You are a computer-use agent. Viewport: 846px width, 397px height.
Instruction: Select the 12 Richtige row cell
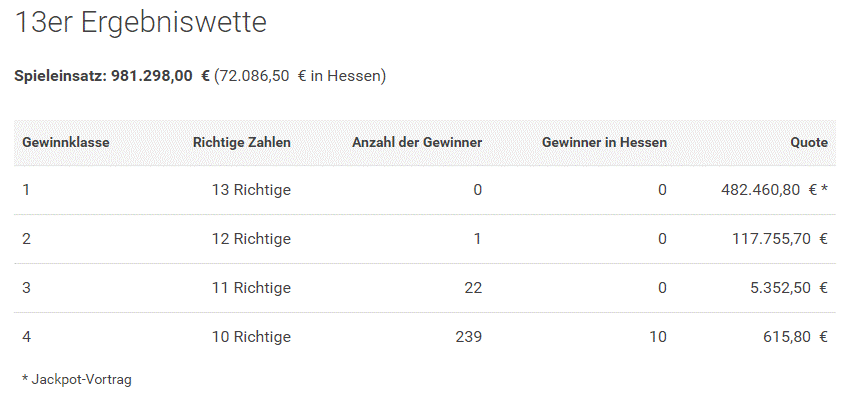pyautogui.click(x=251, y=238)
